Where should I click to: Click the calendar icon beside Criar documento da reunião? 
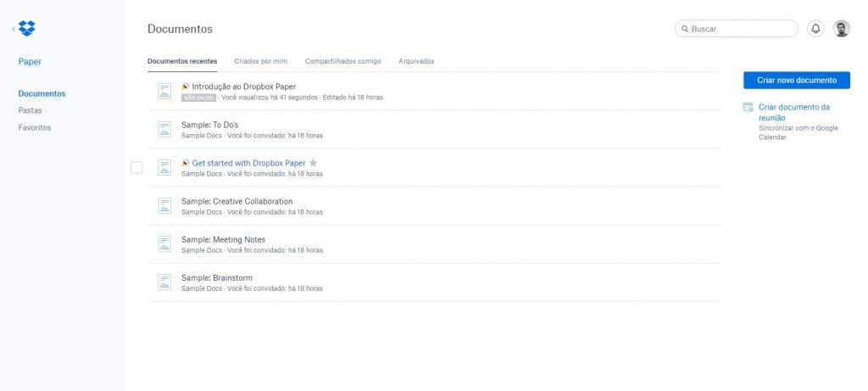click(x=748, y=108)
